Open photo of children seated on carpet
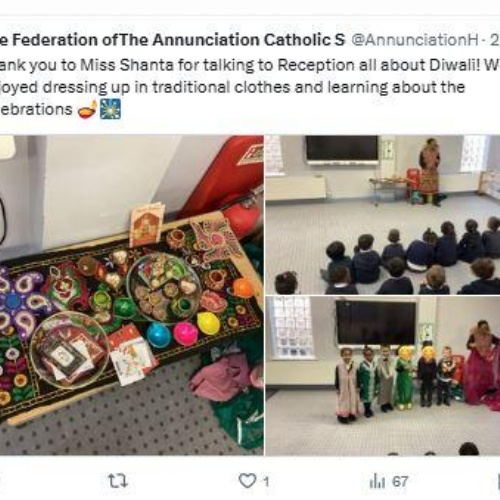Viewport: 500px width, 500px height. (x=383, y=215)
